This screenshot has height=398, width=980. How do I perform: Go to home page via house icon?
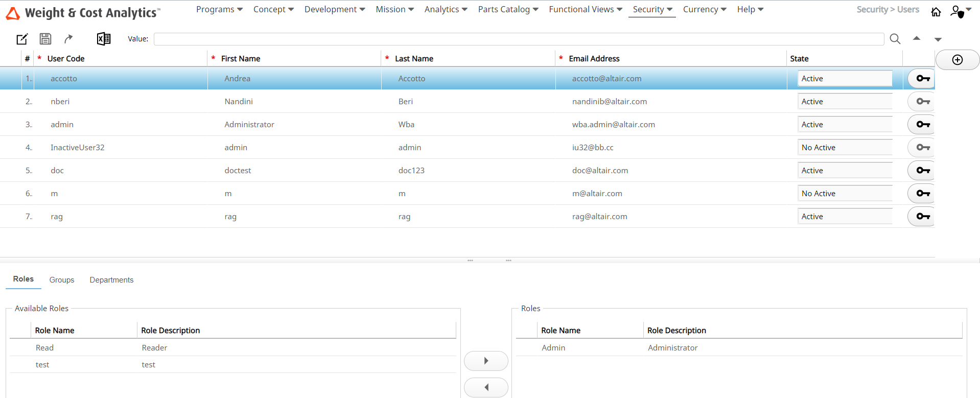tap(936, 12)
